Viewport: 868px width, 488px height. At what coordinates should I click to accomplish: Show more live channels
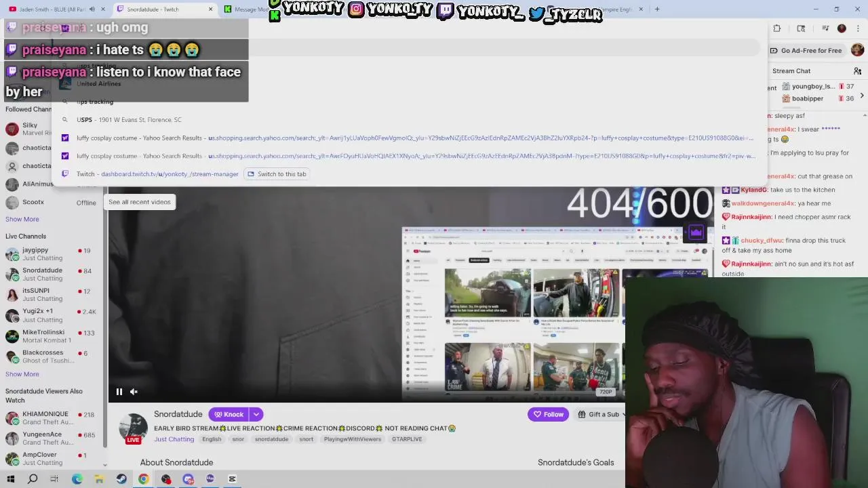pos(22,374)
